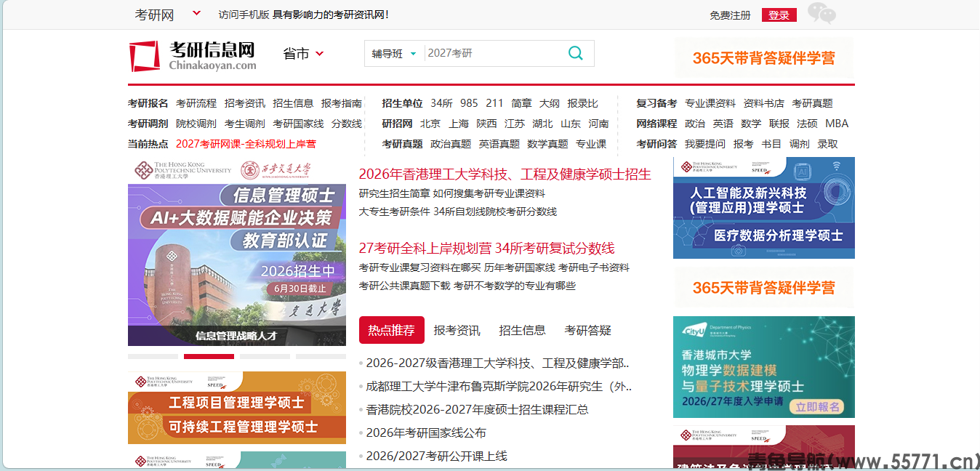Open the 访问手机版 link
This screenshot has height=471, width=980.
click(x=244, y=15)
